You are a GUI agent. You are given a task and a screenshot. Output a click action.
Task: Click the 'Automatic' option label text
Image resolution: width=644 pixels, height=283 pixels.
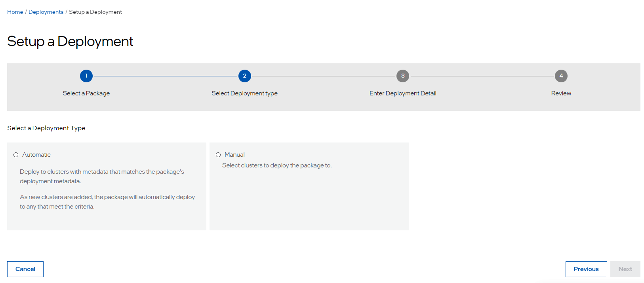point(36,155)
